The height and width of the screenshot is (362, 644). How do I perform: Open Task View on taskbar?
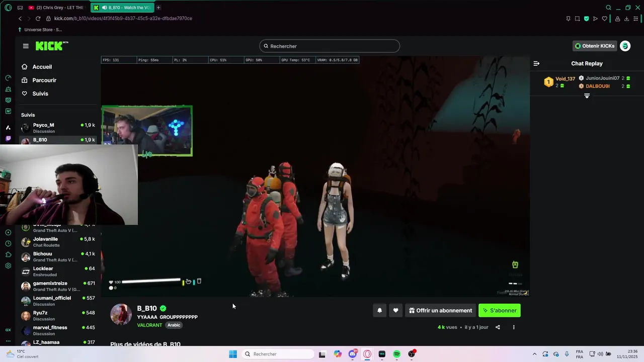(x=322, y=354)
